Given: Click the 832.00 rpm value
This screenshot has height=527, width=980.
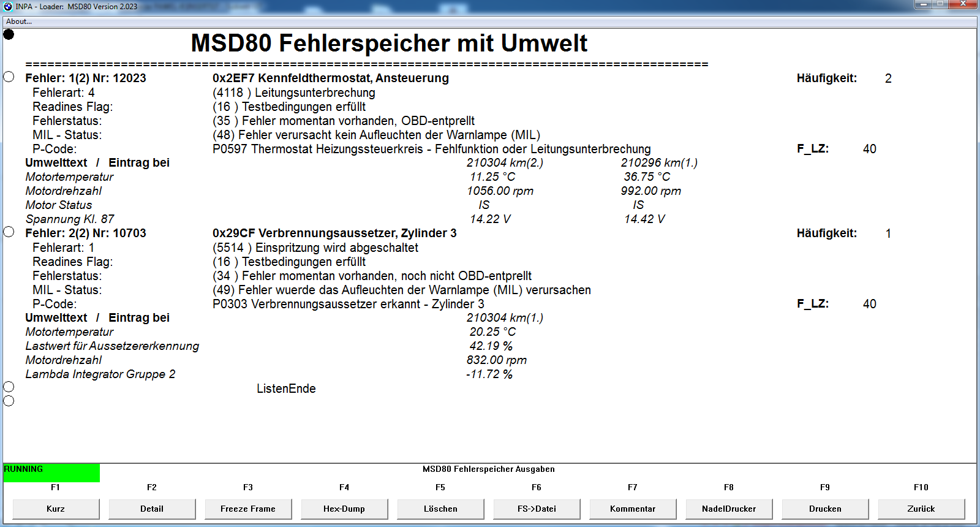Looking at the screenshot, I should tap(497, 360).
